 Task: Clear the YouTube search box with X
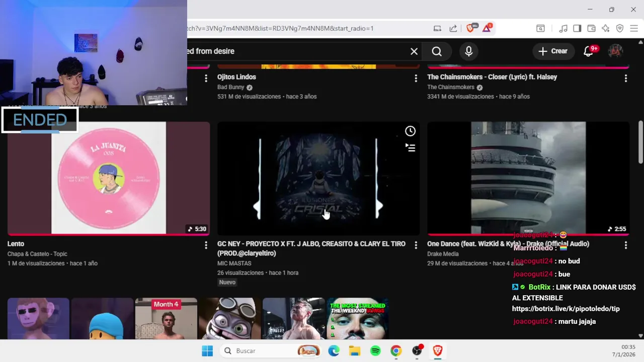[x=414, y=51]
